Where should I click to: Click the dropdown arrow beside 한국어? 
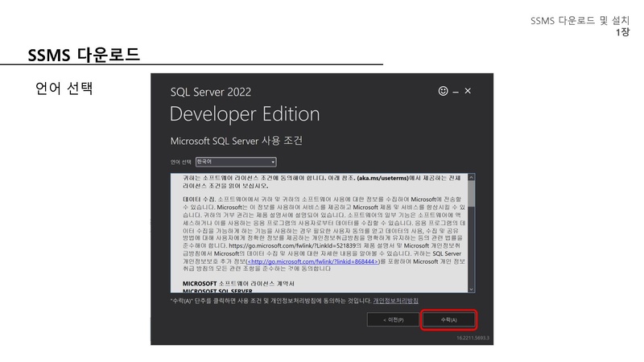(273, 162)
